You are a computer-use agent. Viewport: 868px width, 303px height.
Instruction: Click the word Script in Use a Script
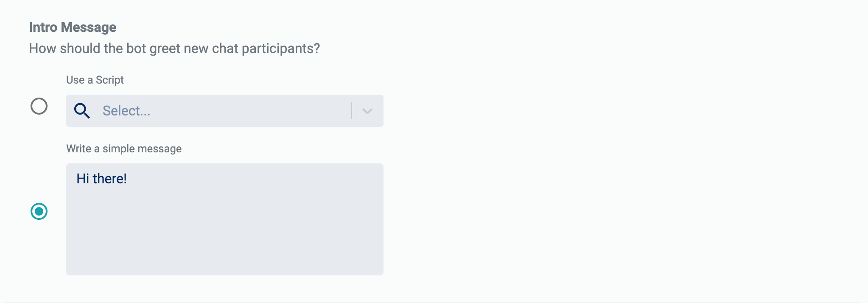tap(110, 80)
